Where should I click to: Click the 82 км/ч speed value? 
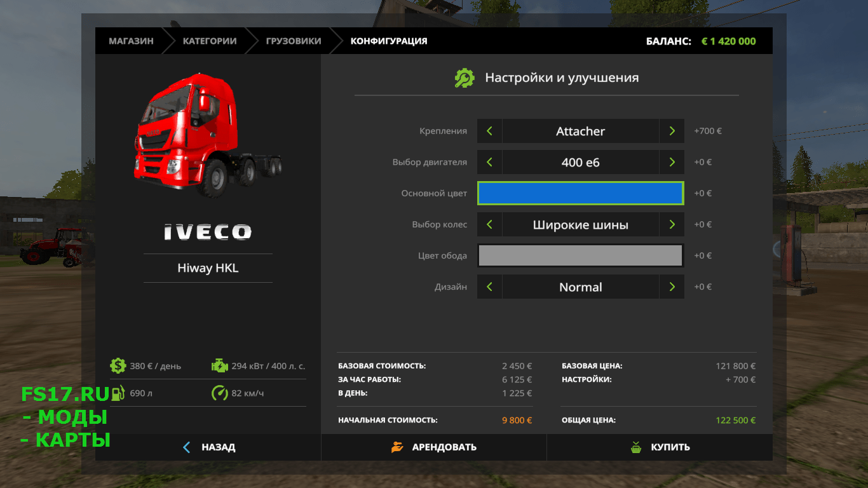(x=248, y=393)
